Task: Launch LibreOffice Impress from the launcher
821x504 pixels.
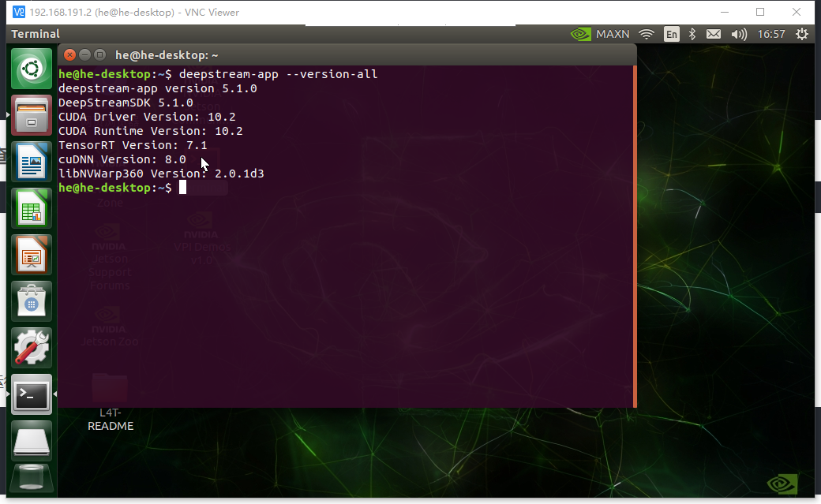Action: tap(31, 255)
